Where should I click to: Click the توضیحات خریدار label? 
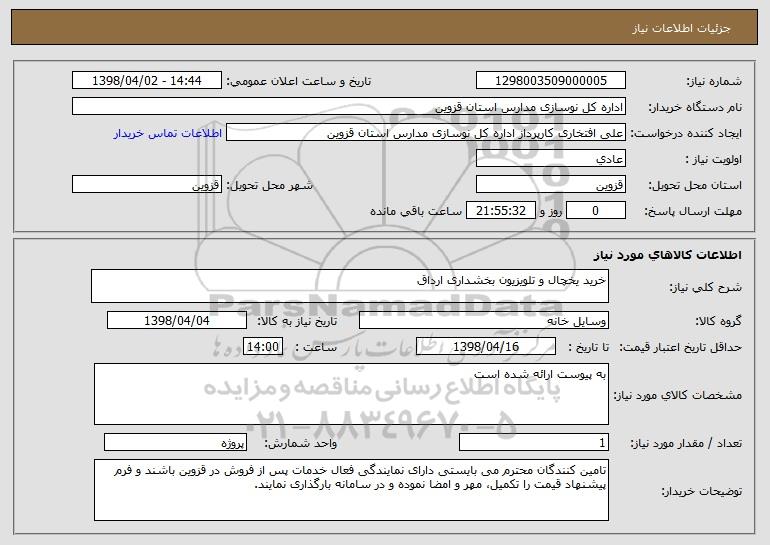(x=702, y=491)
